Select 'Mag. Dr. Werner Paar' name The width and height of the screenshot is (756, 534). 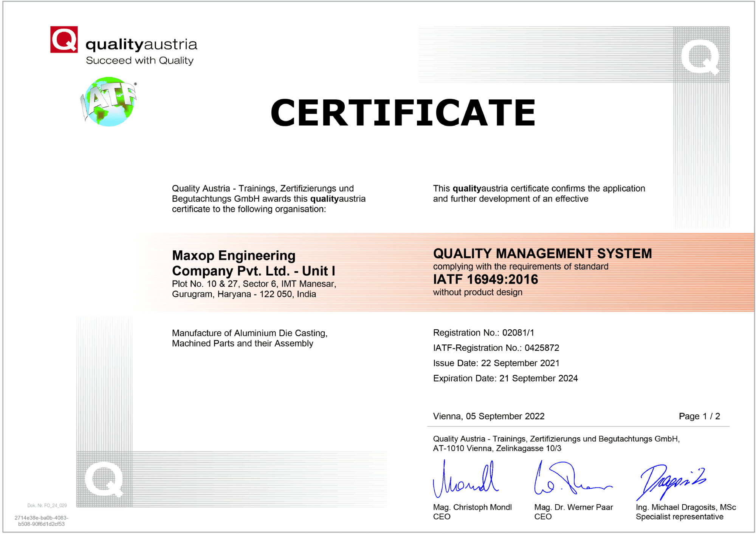coord(573,507)
